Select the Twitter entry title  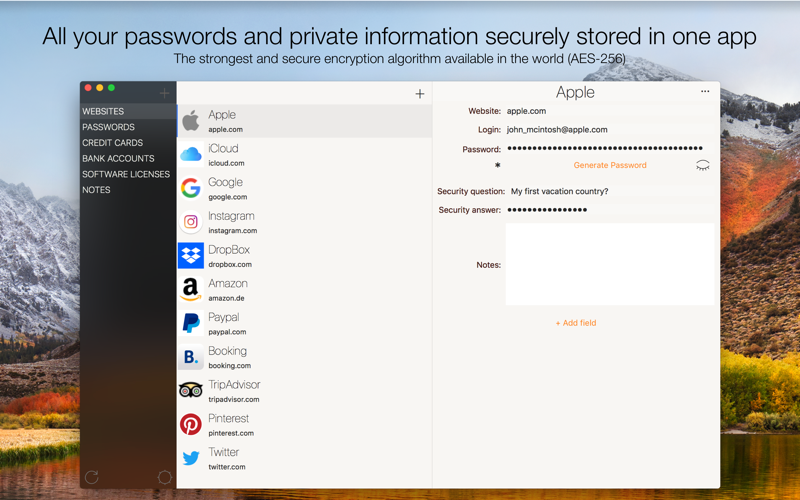223,452
